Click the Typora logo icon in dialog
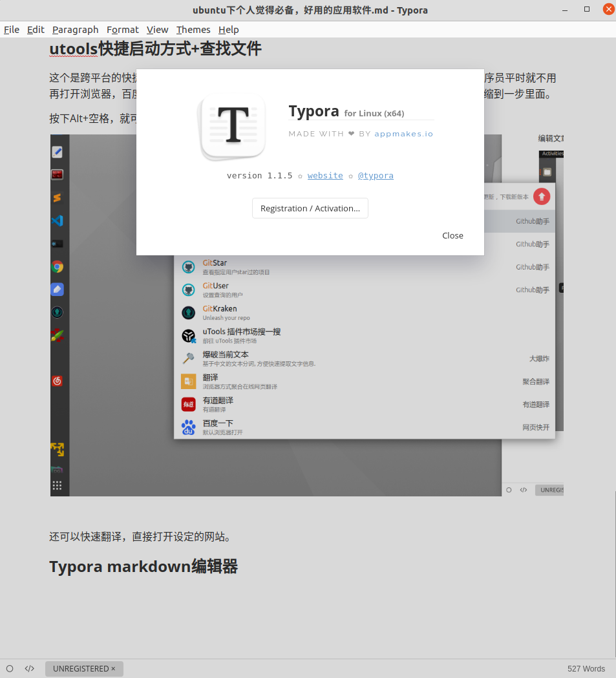Image resolution: width=616 pixels, height=678 pixels. (x=233, y=126)
